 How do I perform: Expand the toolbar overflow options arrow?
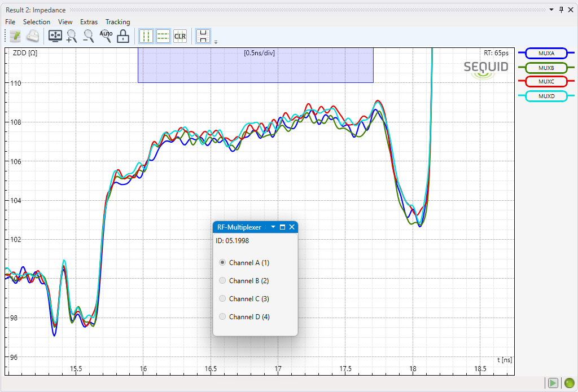click(216, 42)
